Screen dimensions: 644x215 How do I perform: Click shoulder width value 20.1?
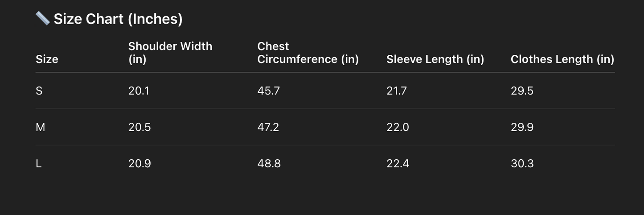click(x=139, y=91)
